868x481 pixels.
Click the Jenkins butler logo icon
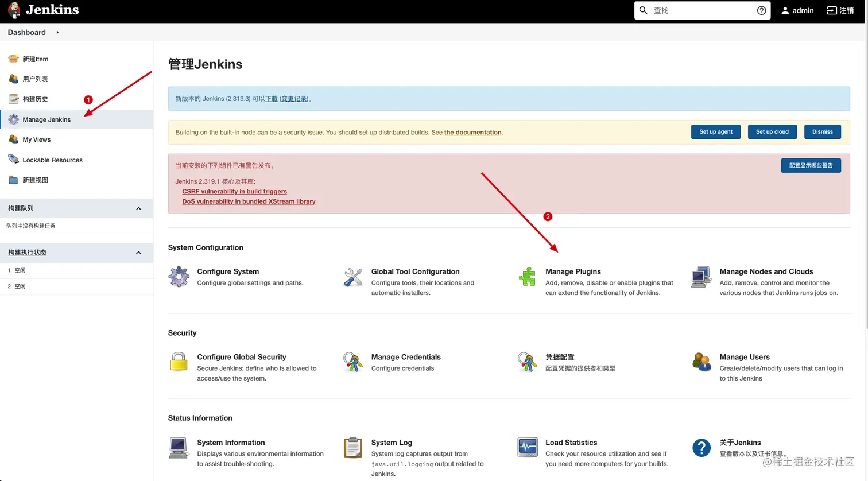click(14, 10)
